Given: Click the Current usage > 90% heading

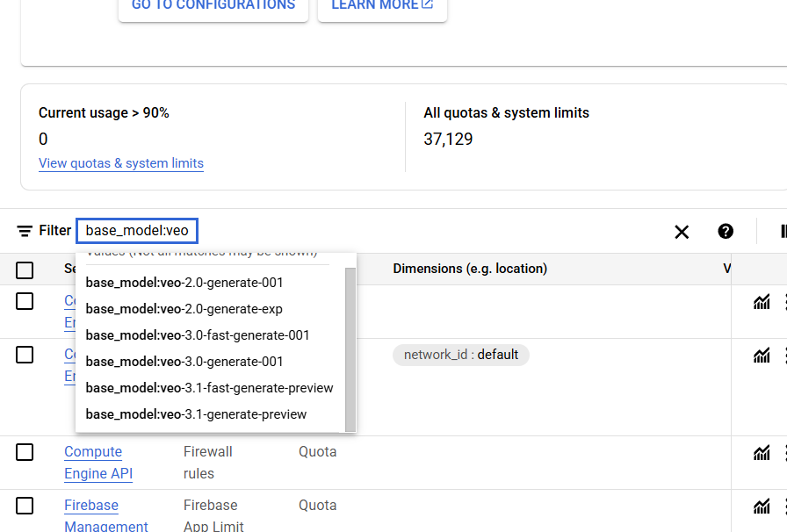Looking at the screenshot, I should point(104,113).
